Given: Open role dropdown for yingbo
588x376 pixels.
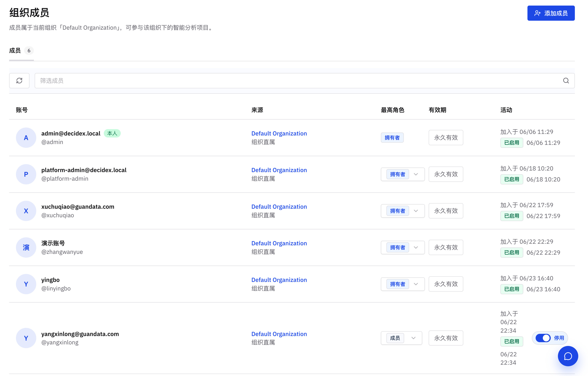Looking at the screenshot, I should click(x=403, y=284).
